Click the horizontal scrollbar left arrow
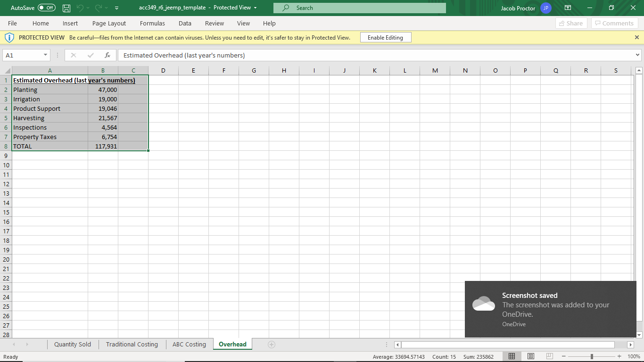 click(x=397, y=345)
